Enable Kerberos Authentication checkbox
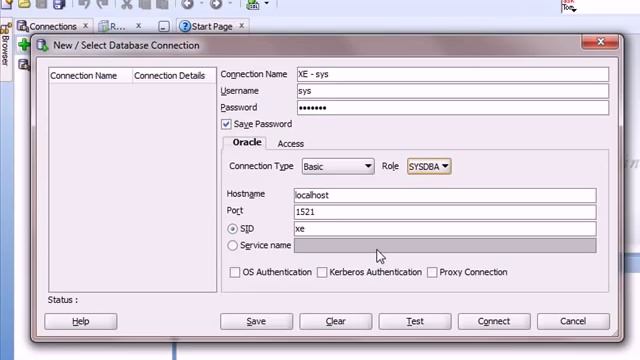640x360 pixels. [x=322, y=272]
